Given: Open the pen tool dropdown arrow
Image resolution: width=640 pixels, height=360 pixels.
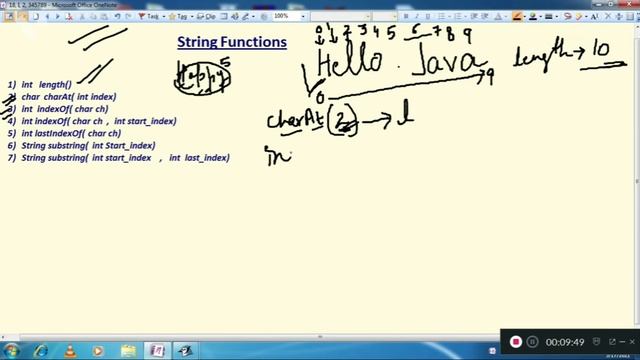Looking at the screenshot, I should pyautogui.click(x=253, y=17).
